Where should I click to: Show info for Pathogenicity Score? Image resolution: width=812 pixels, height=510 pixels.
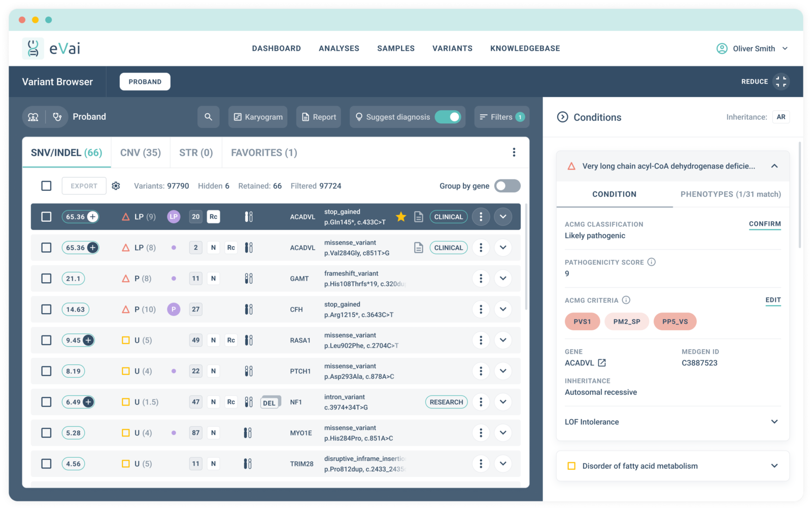point(652,262)
